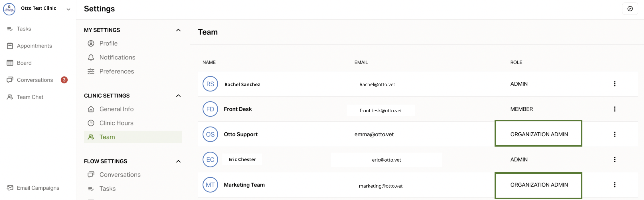The image size is (644, 200).
Task: Go to Appointments in the sidebar
Action: pyautogui.click(x=34, y=46)
